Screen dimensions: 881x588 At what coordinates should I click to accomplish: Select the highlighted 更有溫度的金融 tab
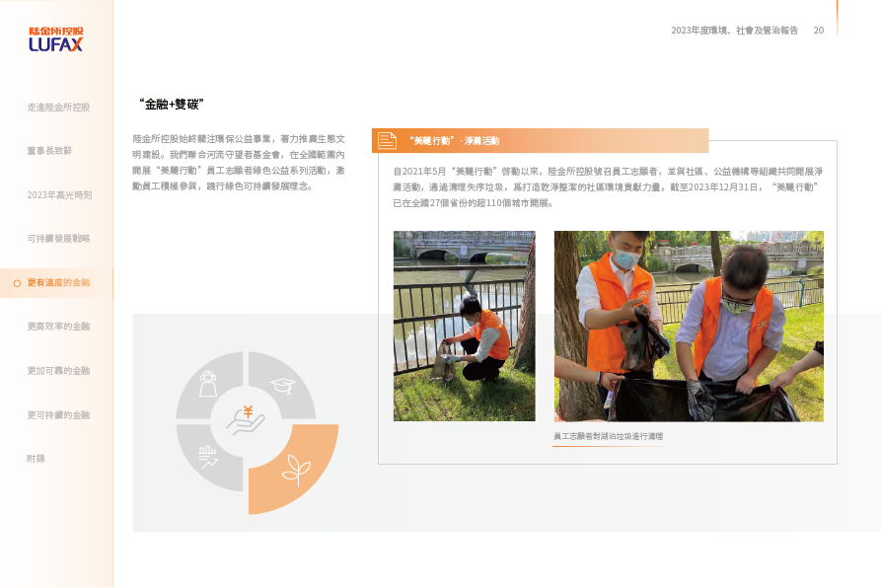(58, 283)
